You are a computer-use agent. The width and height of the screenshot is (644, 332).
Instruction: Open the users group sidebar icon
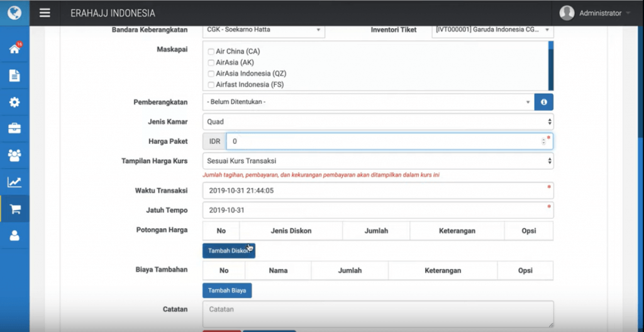14,155
